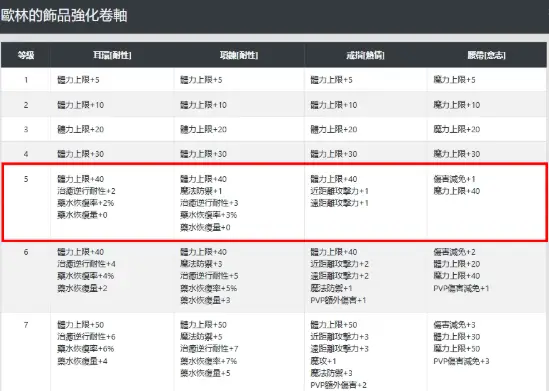Click 魔力上限+40 in the level 6 row
This screenshot has width=549, height=391.
457,275
